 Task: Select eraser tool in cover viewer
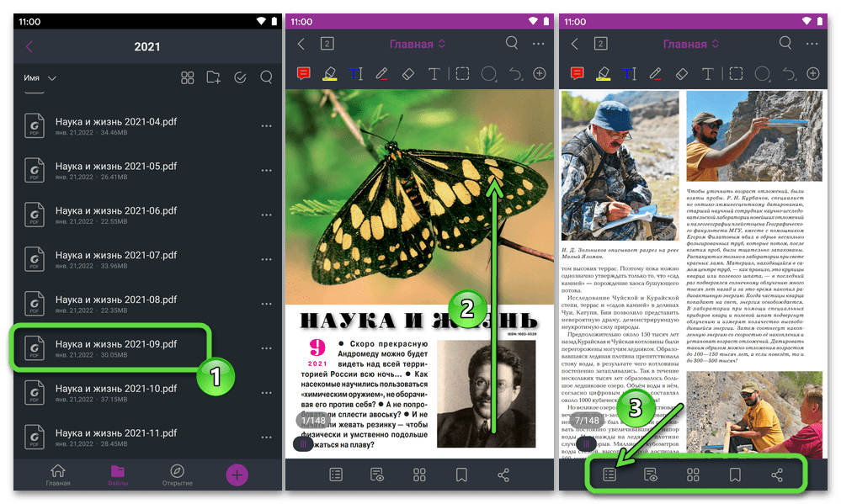(x=408, y=73)
